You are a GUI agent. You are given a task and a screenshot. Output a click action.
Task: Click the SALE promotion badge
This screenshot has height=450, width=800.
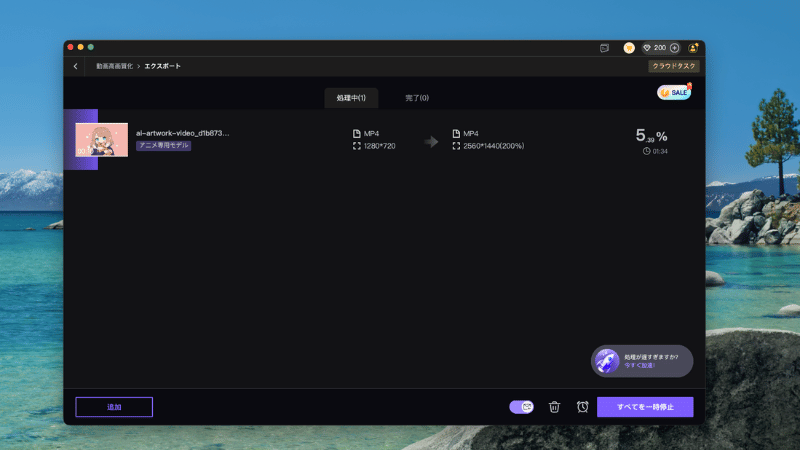pos(673,92)
